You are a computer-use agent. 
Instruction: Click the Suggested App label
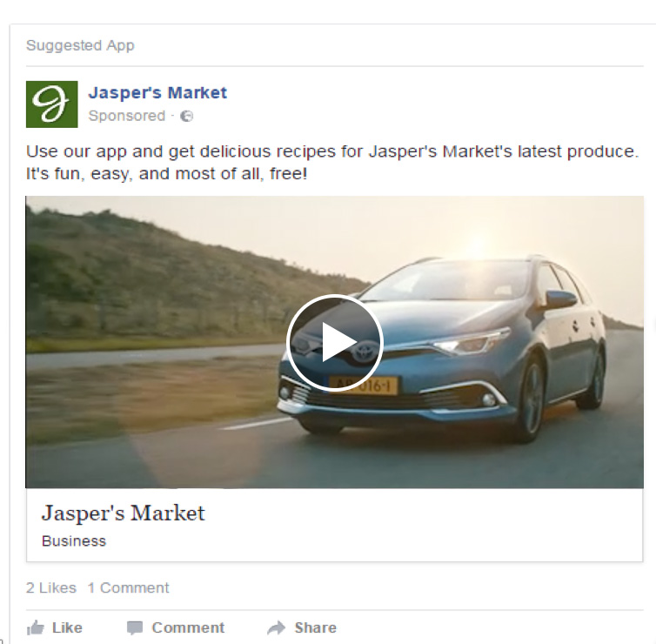click(80, 45)
